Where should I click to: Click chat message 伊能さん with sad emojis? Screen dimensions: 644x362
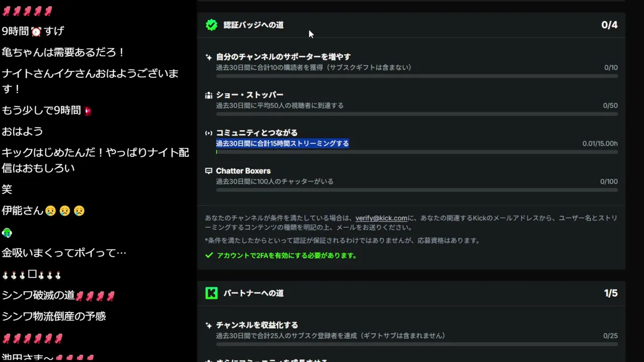43,211
